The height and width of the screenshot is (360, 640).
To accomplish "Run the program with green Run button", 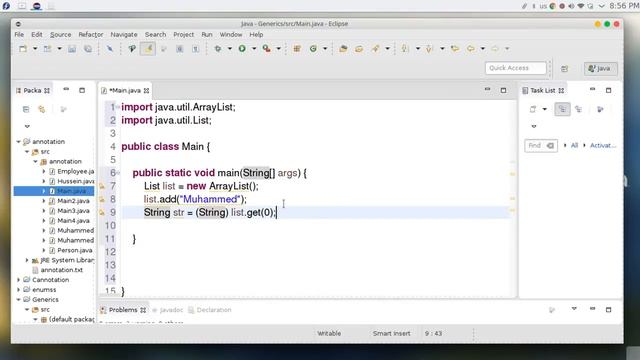I will pyautogui.click(x=242, y=49).
